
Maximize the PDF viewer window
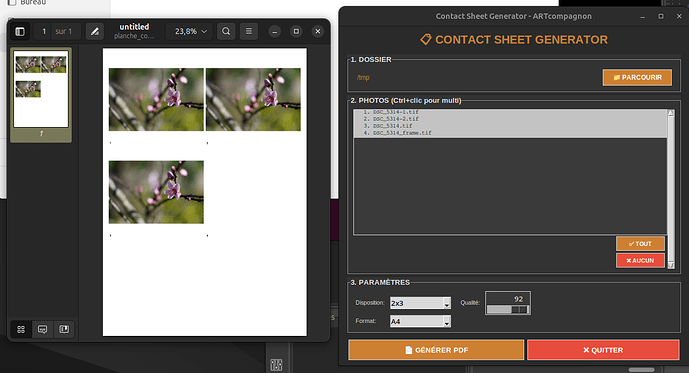pos(296,31)
